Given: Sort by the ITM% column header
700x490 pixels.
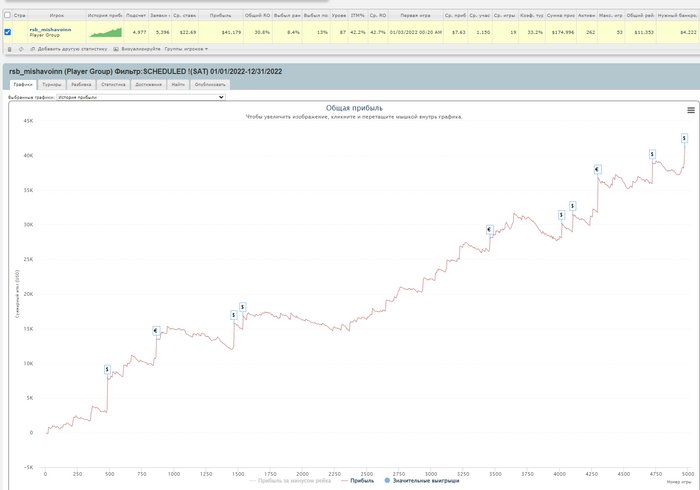Looking at the screenshot, I should (358, 15).
